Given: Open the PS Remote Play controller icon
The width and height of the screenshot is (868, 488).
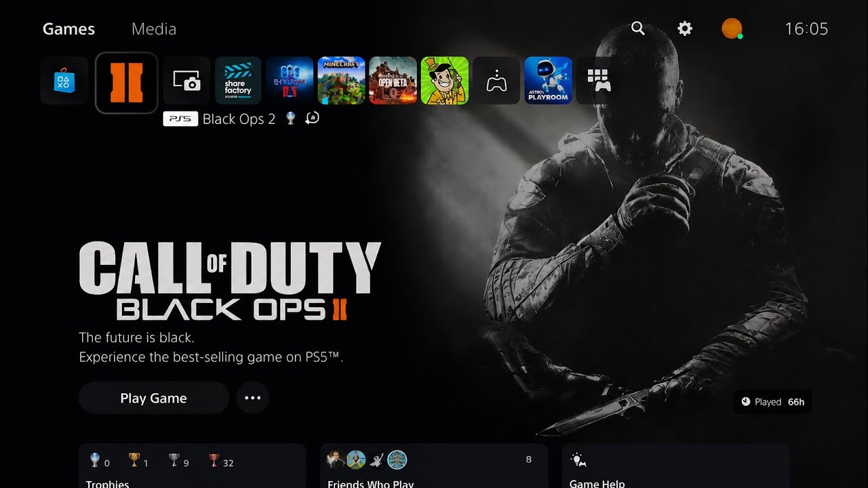Looking at the screenshot, I should pos(496,81).
